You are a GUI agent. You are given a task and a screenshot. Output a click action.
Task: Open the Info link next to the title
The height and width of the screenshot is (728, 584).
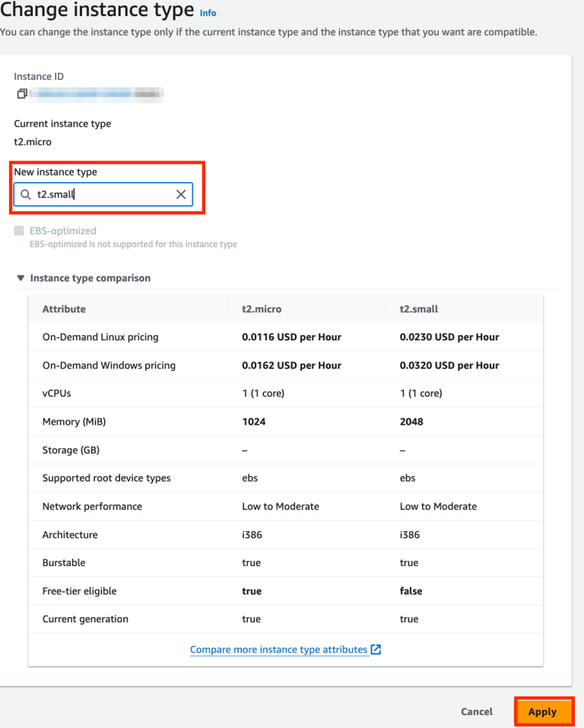click(206, 13)
